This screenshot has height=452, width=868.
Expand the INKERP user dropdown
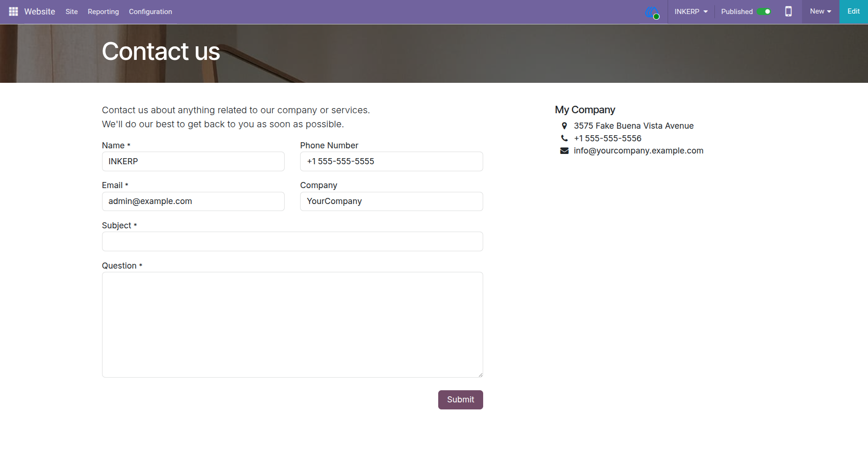point(691,11)
